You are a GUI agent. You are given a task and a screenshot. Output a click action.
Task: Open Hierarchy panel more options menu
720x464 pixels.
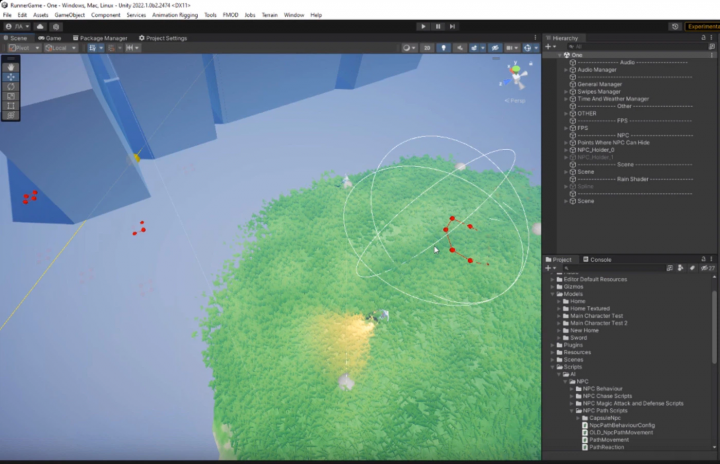(712, 38)
